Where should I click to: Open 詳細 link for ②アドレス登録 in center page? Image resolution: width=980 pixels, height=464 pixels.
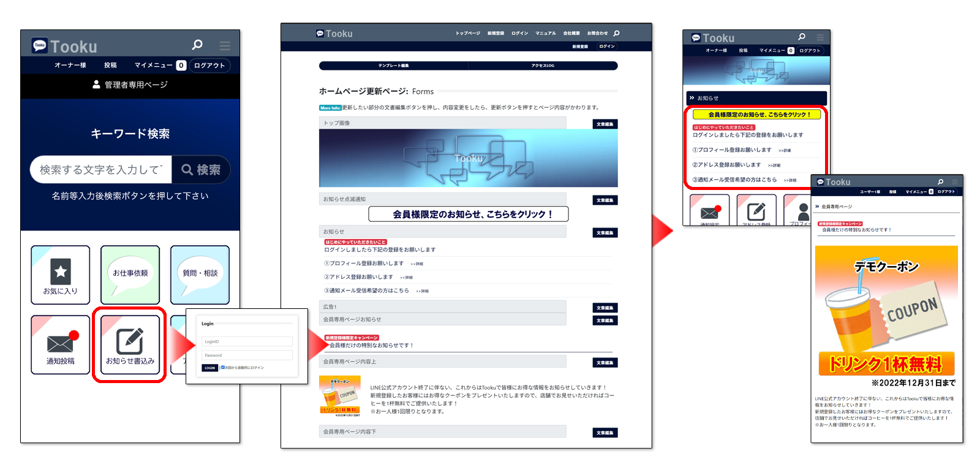(407, 278)
